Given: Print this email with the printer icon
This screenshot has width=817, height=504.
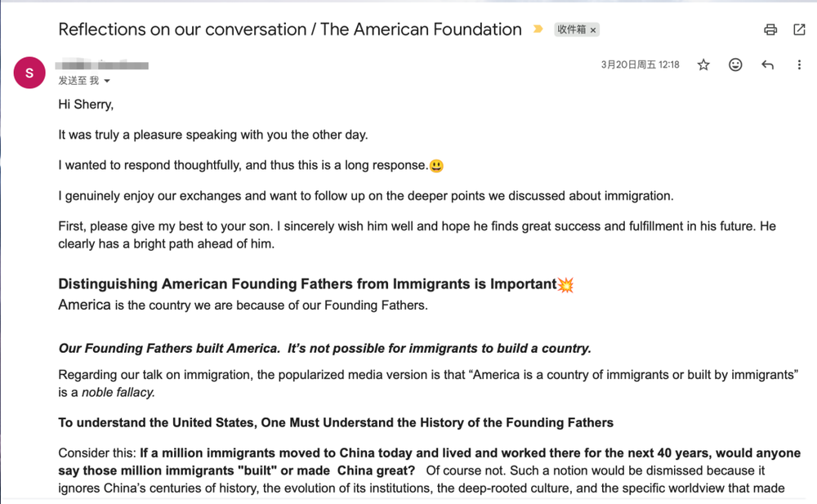Looking at the screenshot, I should click(770, 30).
